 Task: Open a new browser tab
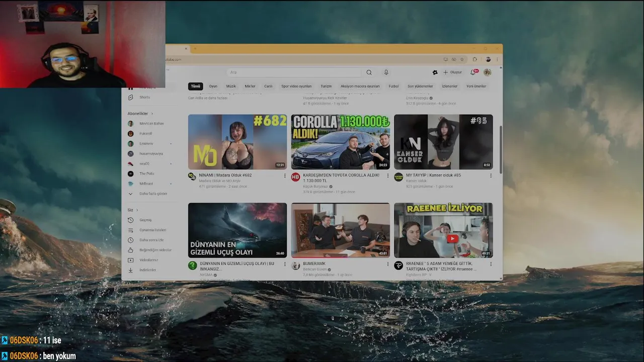196,49
